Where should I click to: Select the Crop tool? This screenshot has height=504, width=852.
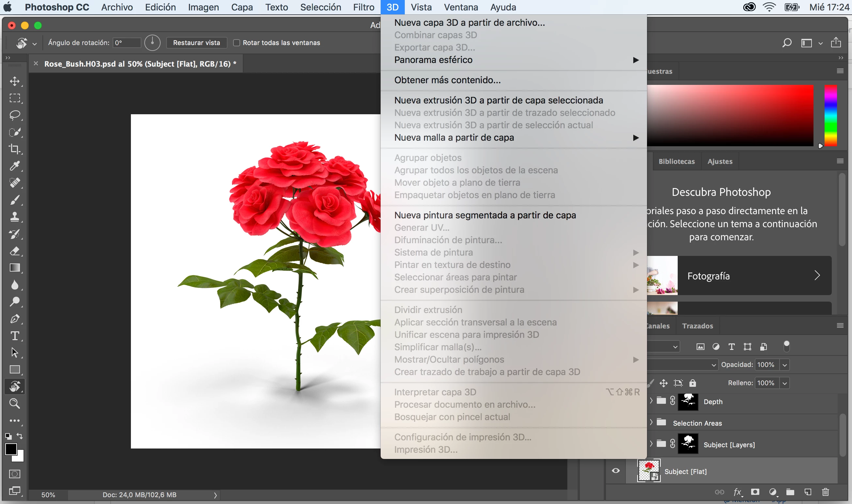click(15, 149)
